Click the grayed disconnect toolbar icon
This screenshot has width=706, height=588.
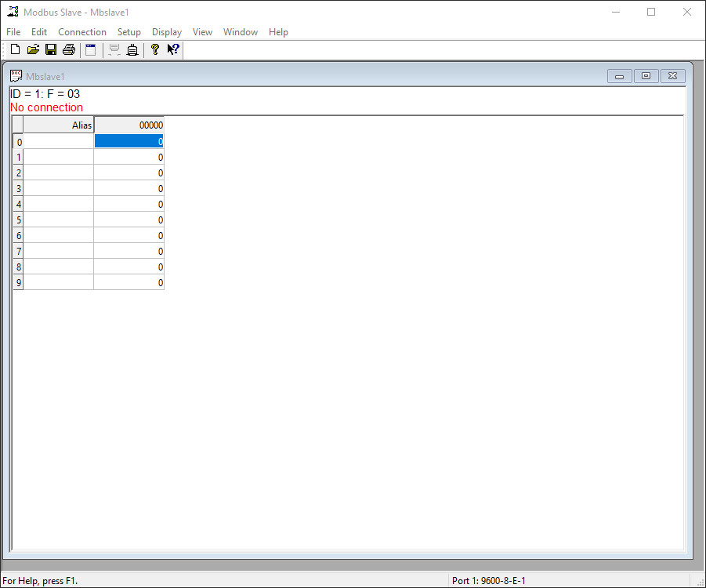(114, 49)
